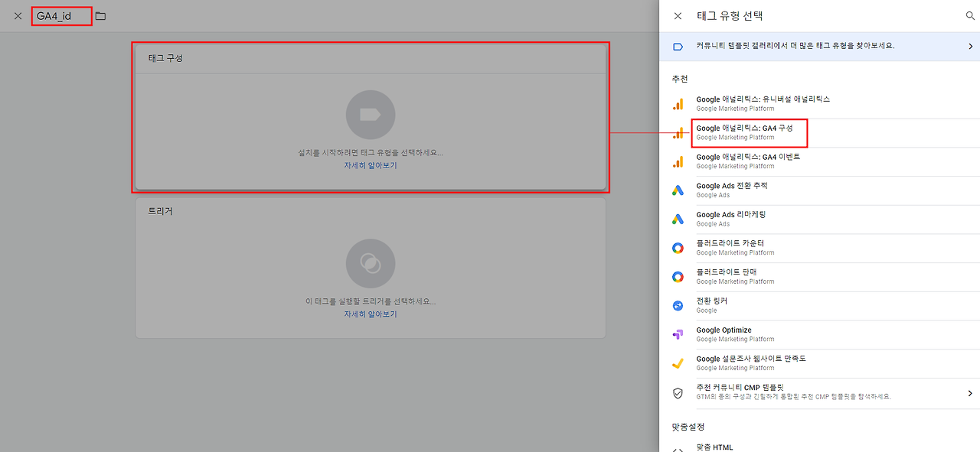The height and width of the screenshot is (452, 980).
Task: Click the chevron on template gallery banner
Action: pyautogui.click(x=970, y=47)
